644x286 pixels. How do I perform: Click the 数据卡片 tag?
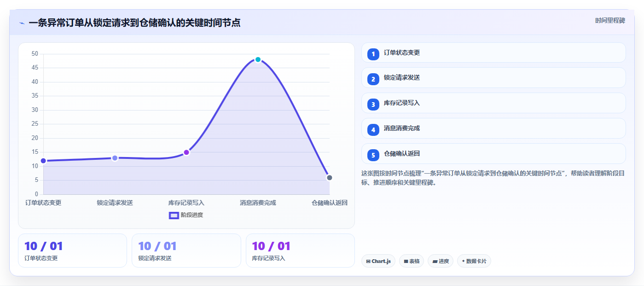pos(474,261)
